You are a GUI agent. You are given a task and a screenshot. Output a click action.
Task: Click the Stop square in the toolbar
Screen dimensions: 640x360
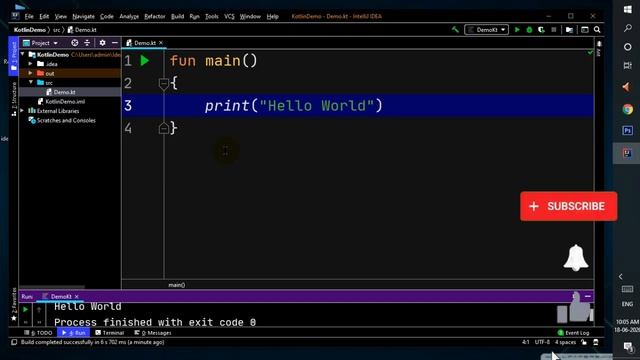553,30
